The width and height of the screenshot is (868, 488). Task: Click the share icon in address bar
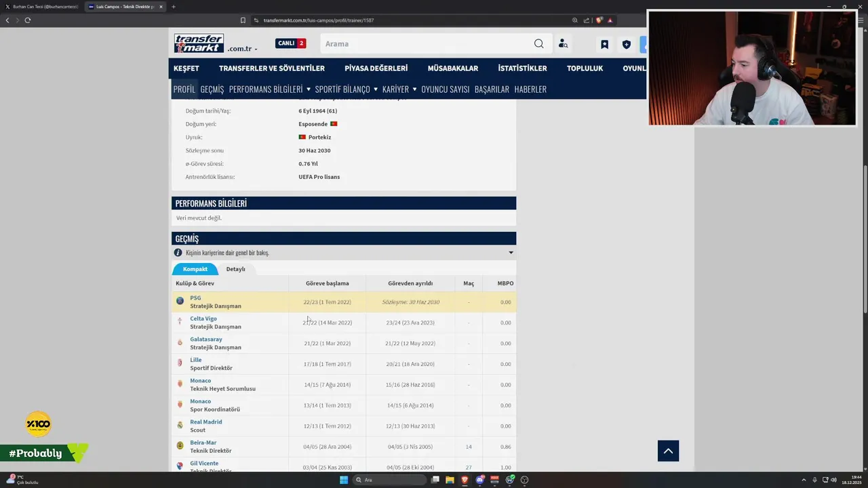586,20
